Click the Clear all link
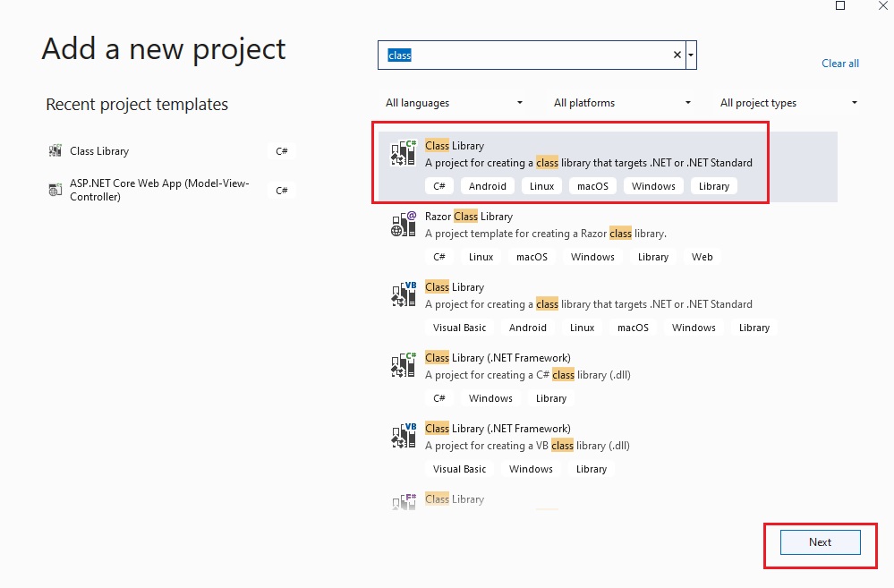Image resolution: width=894 pixels, height=588 pixels. (839, 64)
